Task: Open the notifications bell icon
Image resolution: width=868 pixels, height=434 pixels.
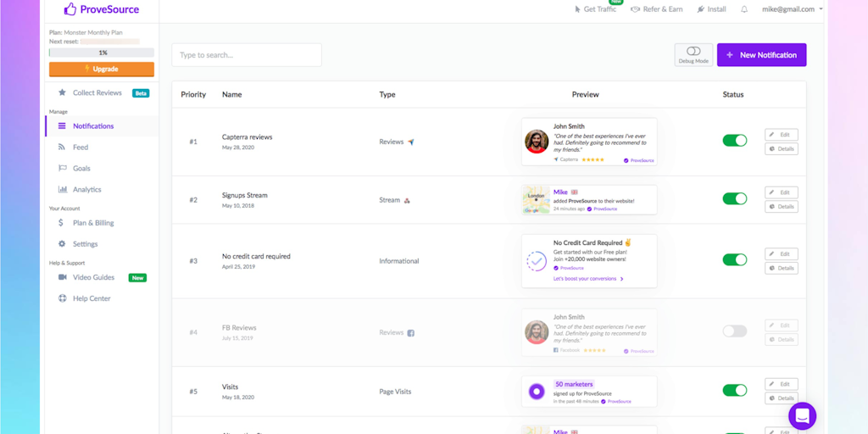Action: pos(744,9)
